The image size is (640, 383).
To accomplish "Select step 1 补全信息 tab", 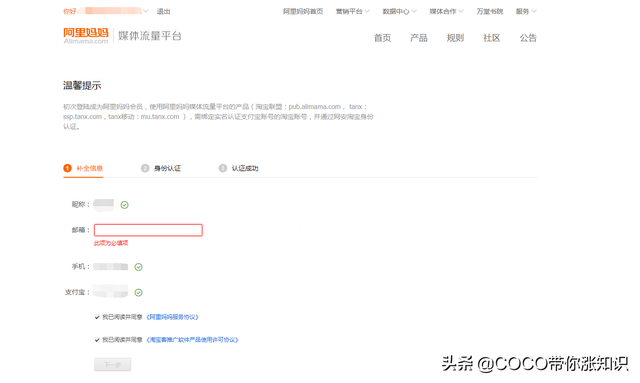I will click(83, 168).
